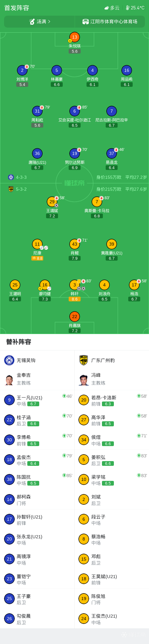Image resolution: width=149 pixels, height=644 pixels.
Task: Tap goalkeeper 朱悦琪 number 13 icon
Action: click(75, 37)
